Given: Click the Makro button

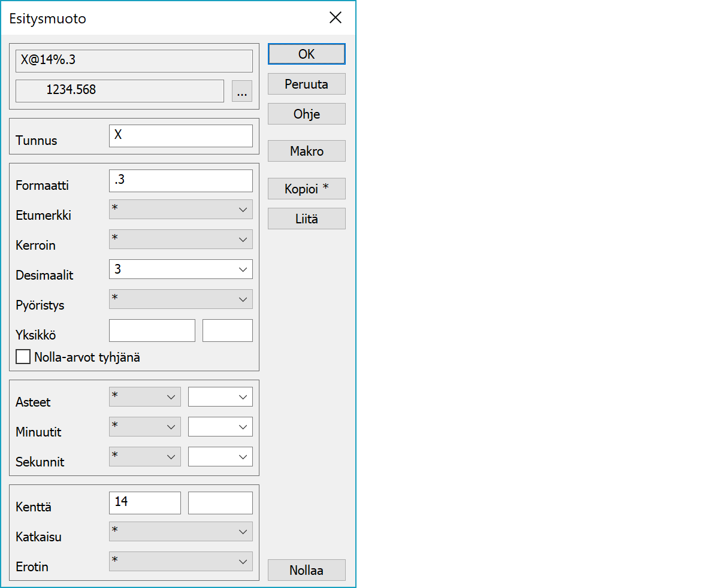Looking at the screenshot, I should pos(306,151).
